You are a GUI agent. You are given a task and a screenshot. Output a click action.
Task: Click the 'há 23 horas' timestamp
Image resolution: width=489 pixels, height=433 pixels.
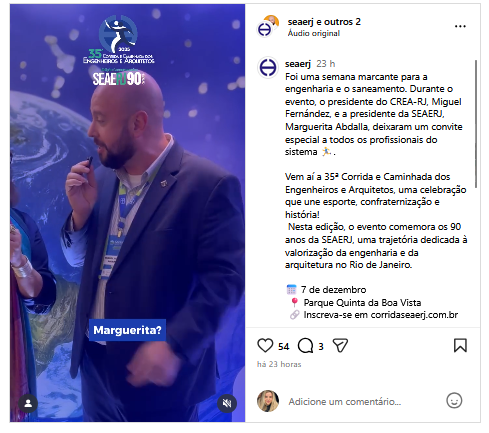pyautogui.click(x=279, y=364)
